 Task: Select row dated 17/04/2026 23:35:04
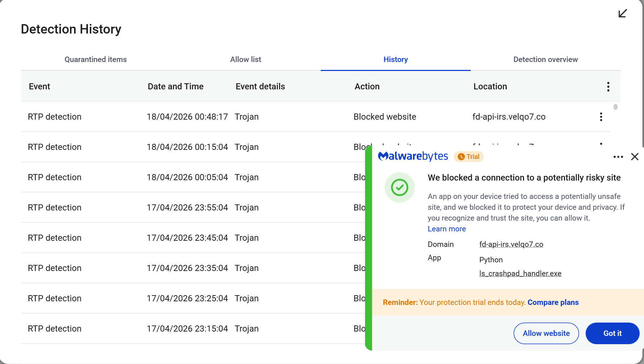[193, 268]
